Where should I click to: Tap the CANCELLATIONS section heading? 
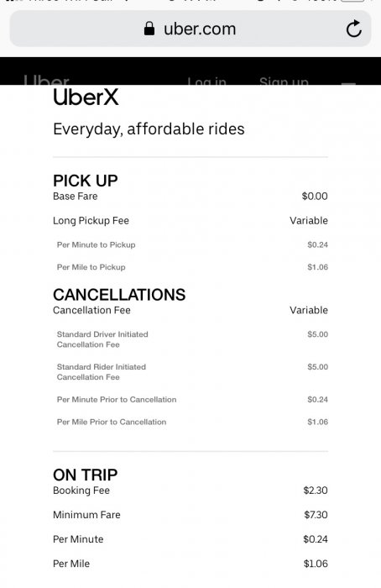tap(119, 295)
